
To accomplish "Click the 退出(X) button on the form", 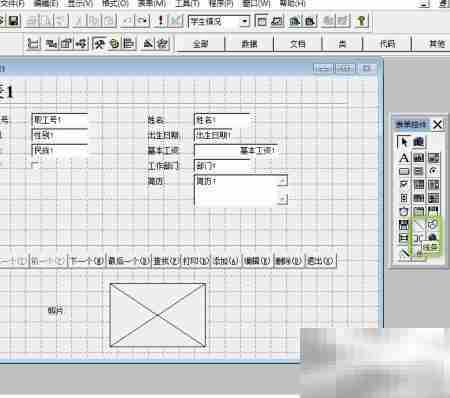I will (x=320, y=261).
